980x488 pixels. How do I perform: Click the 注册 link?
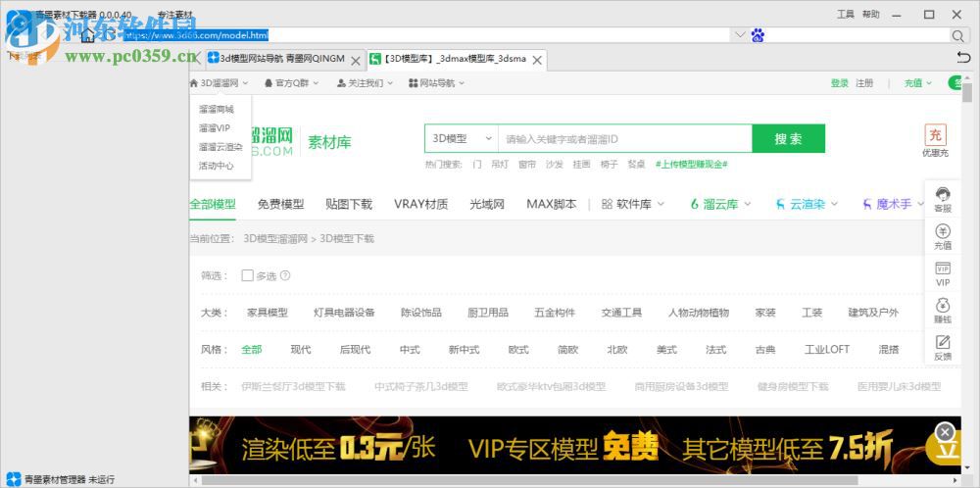(864, 83)
